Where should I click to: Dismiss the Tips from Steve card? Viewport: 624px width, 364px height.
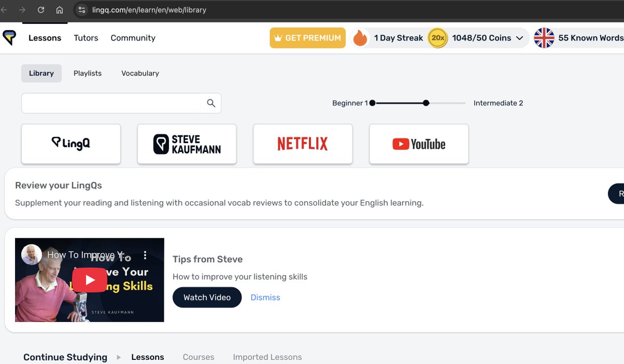(x=265, y=297)
